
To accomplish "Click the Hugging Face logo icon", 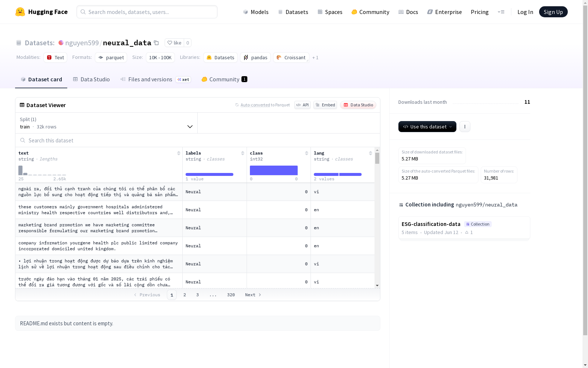I will click(x=20, y=12).
